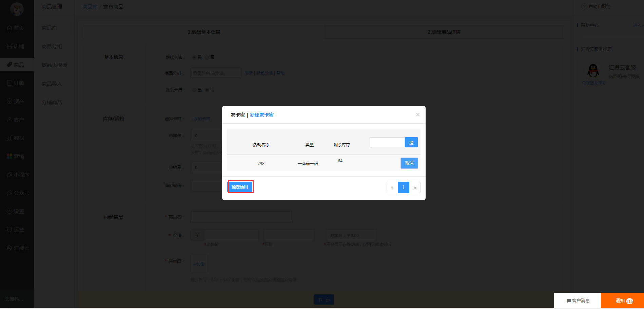Click the home icon in sidebar

click(x=9, y=28)
